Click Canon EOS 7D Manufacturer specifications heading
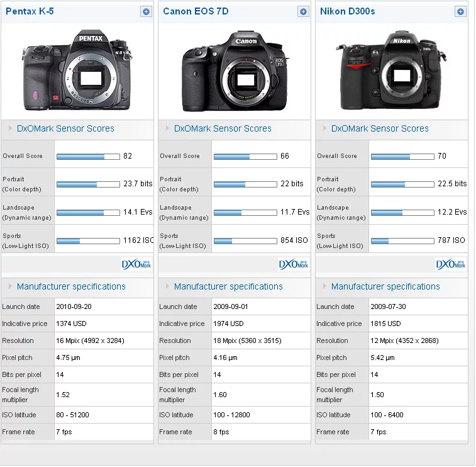This screenshot has width=476, height=467. click(x=228, y=286)
